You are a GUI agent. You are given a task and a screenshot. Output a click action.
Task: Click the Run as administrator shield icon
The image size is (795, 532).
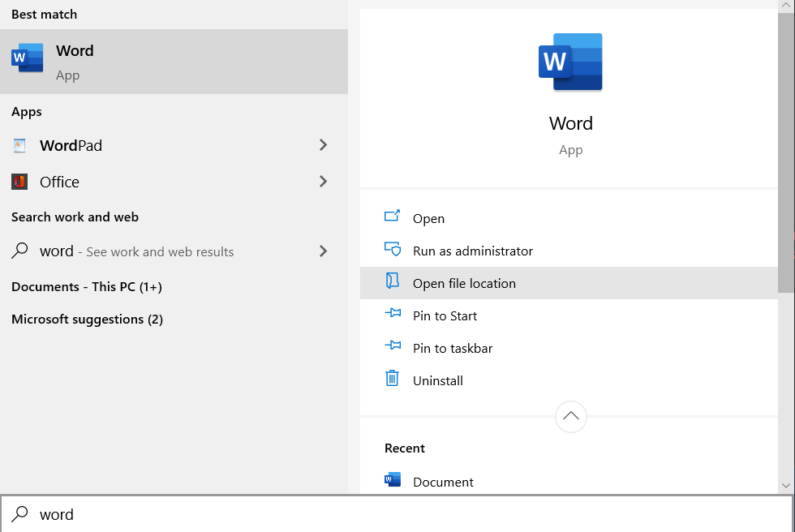392,249
